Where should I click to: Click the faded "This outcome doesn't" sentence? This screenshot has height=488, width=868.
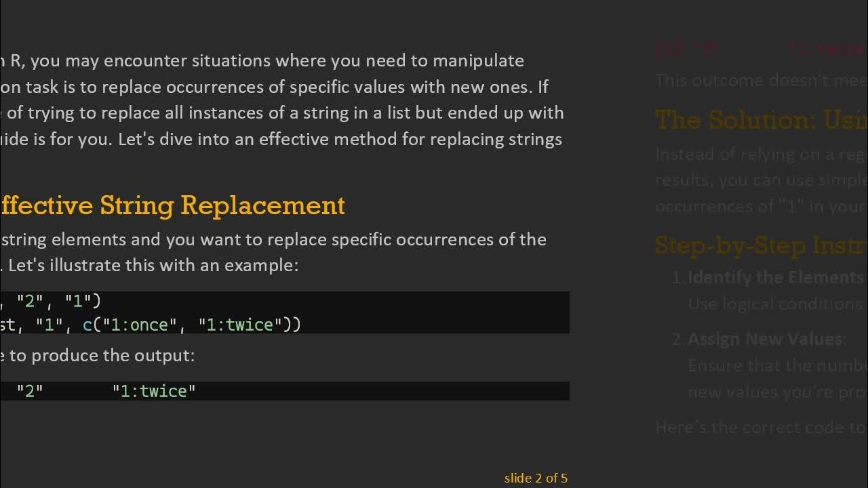point(761,80)
